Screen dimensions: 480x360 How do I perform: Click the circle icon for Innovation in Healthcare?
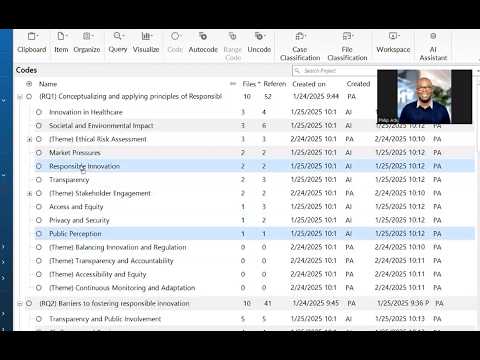click(x=39, y=112)
